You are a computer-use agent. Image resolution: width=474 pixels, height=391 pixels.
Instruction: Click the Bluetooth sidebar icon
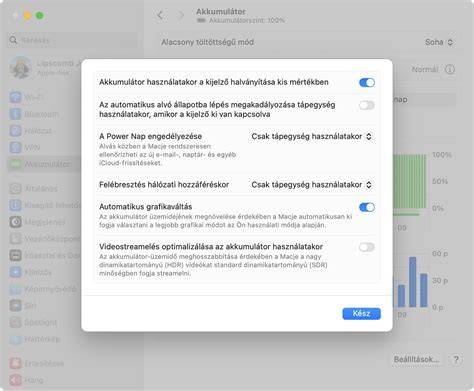click(x=15, y=114)
